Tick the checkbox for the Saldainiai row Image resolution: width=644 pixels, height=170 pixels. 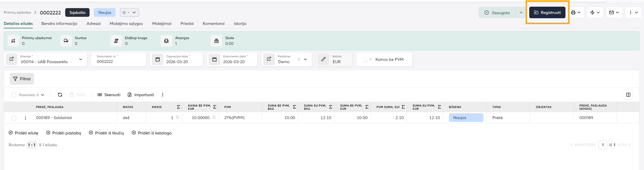[x=14, y=118]
